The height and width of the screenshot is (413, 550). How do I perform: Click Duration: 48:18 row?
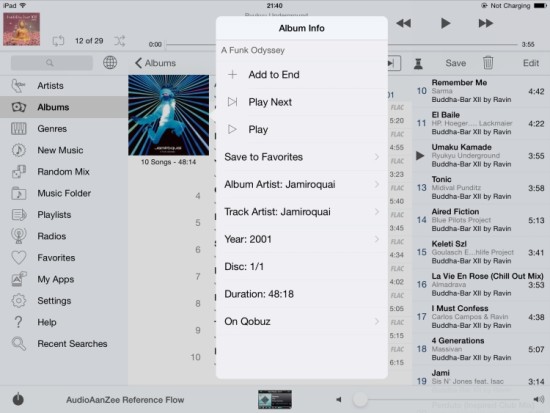coord(302,294)
